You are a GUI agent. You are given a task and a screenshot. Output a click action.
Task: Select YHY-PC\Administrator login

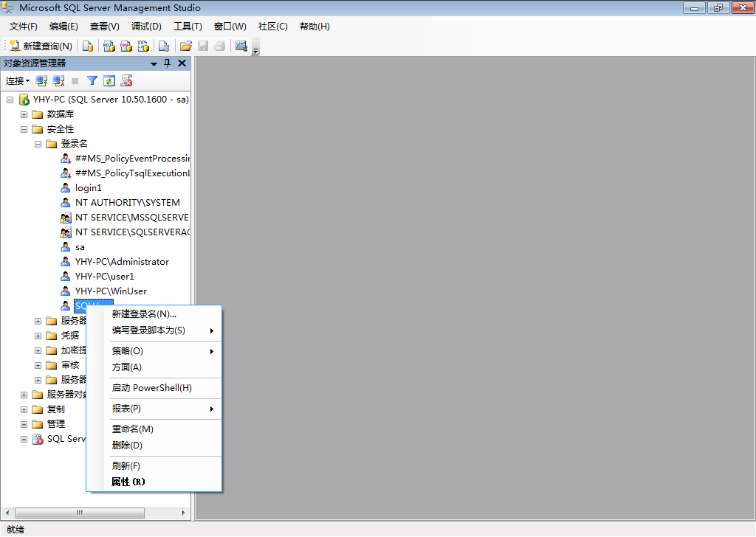click(x=122, y=262)
